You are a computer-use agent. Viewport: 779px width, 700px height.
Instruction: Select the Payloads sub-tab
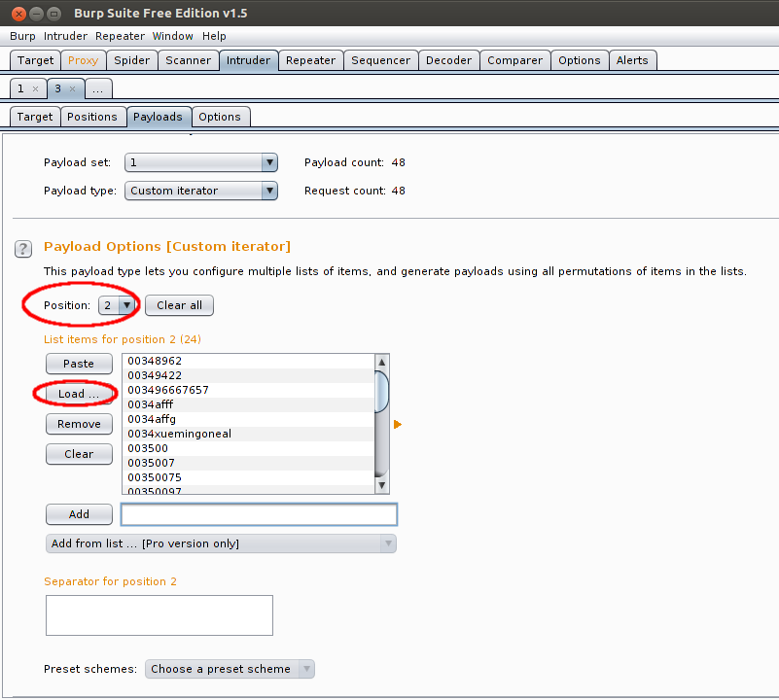point(158,117)
